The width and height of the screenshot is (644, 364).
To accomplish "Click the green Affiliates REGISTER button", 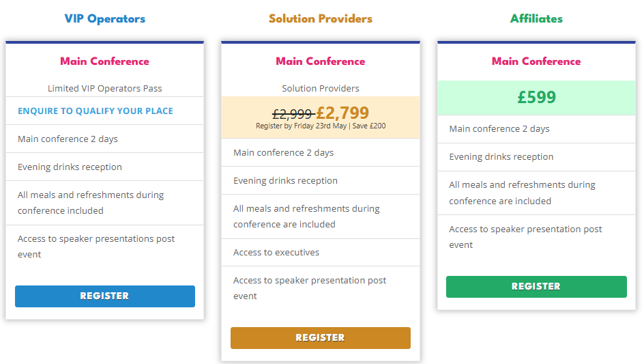I will pos(536,287).
